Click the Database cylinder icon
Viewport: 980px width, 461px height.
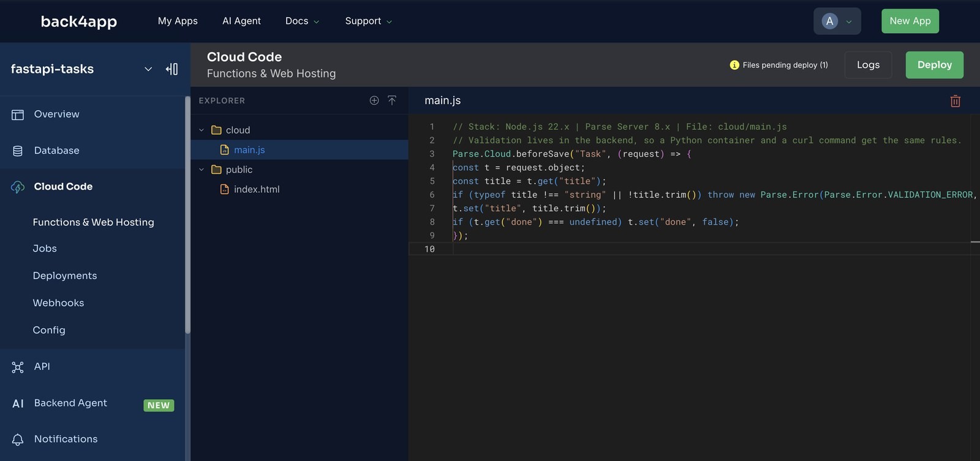18,151
